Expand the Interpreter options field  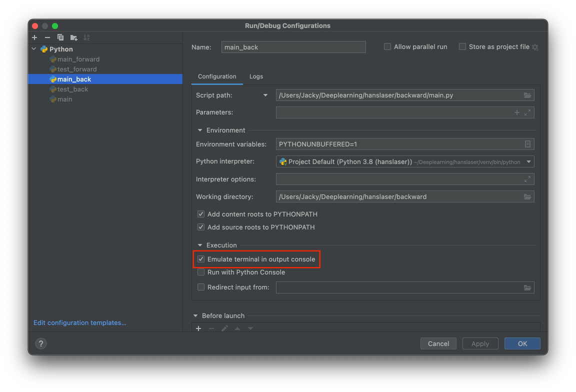pos(527,179)
